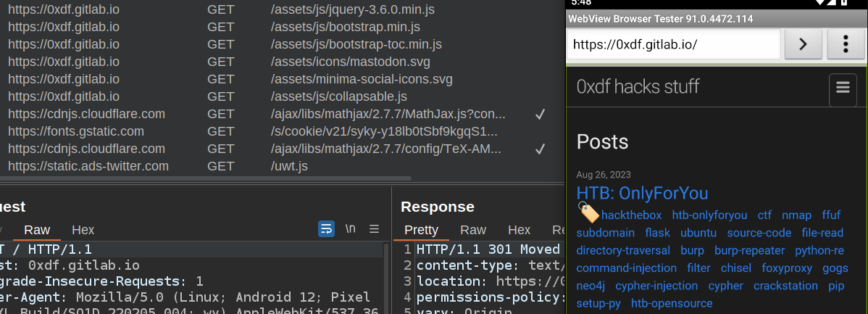Toggle word wrap icon in Request panel
This screenshot has height=314, width=868.
(326, 229)
